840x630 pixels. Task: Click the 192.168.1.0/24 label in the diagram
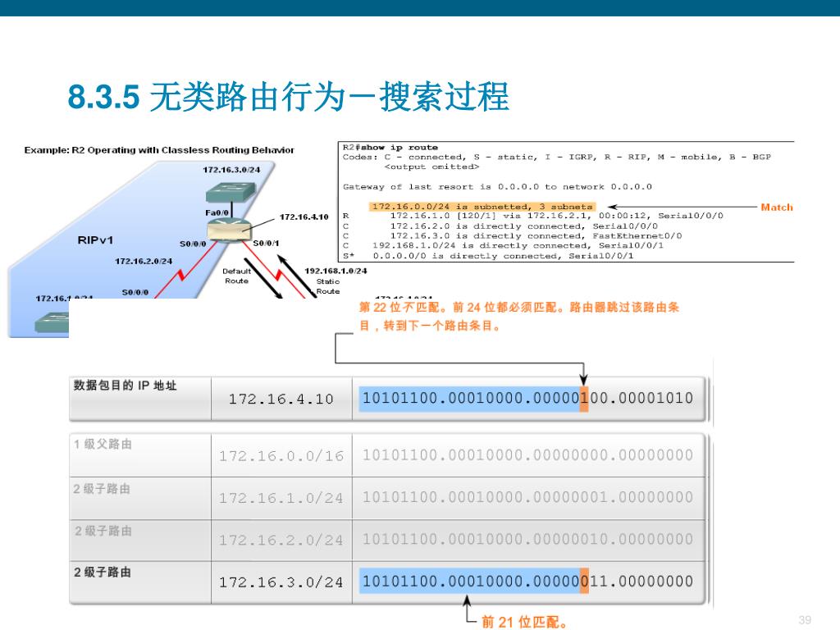[x=336, y=271]
